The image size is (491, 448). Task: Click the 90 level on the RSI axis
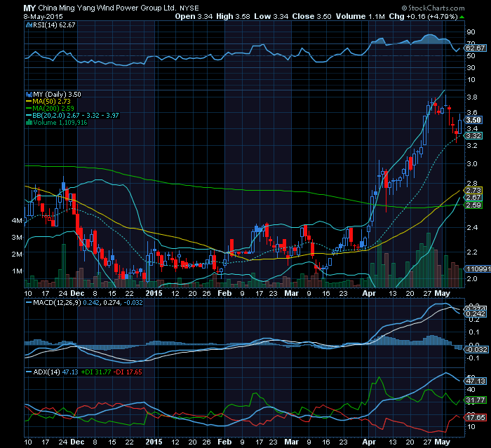[x=471, y=32]
